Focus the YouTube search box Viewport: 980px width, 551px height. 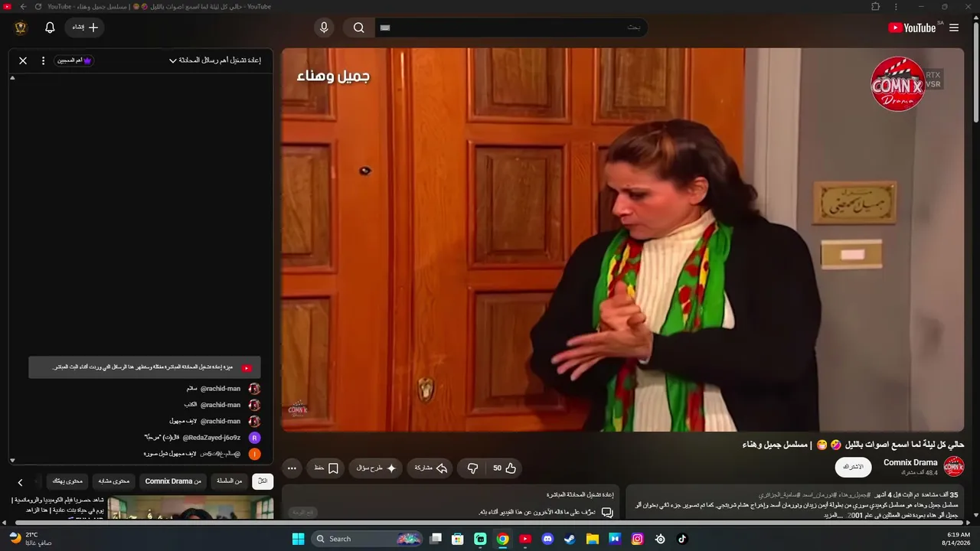(x=511, y=28)
